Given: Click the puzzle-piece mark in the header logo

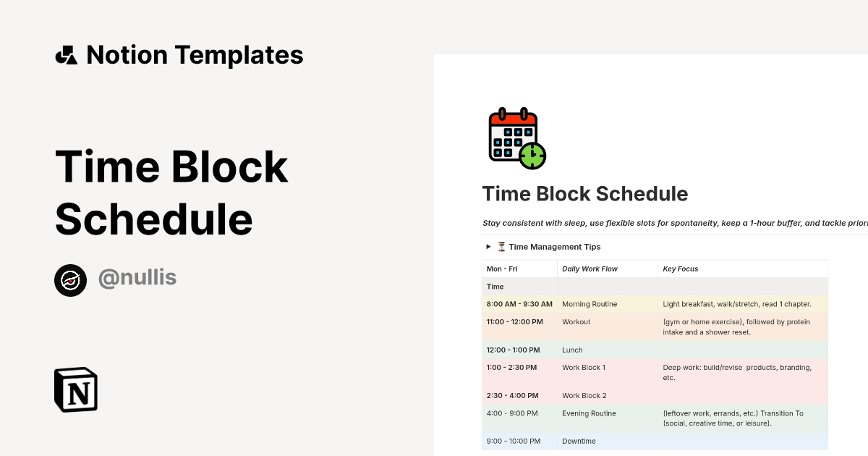Looking at the screenshot, I should pos(67,54).
